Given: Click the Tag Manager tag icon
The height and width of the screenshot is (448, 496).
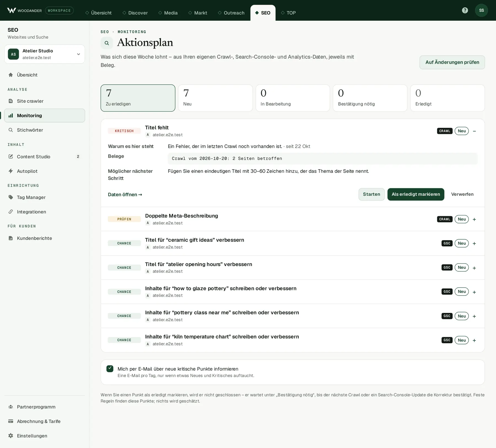Looking at the screenshot, I should (11, 197).
